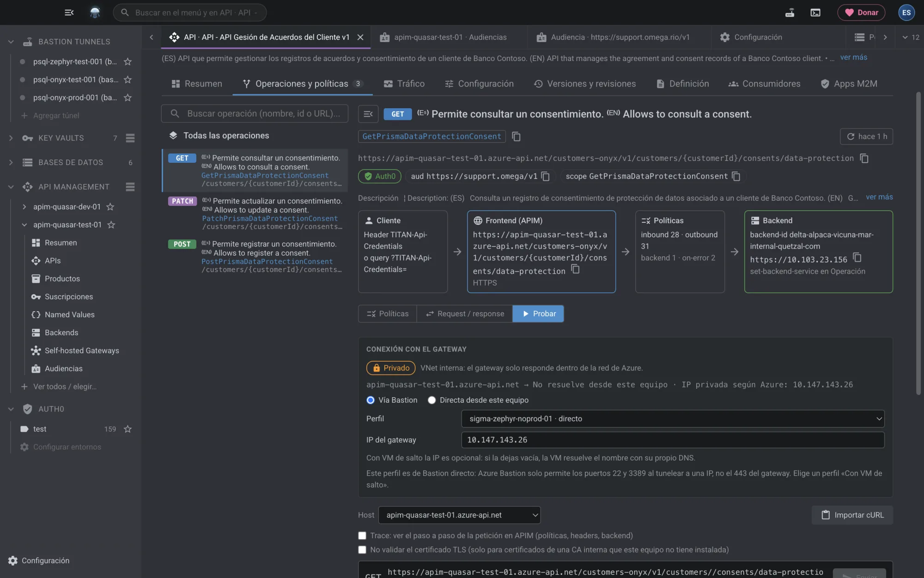Copy the backend URL https://10.103.23.156
The height and width of the screenshot is (578, 924).
[x=857, y=258]
